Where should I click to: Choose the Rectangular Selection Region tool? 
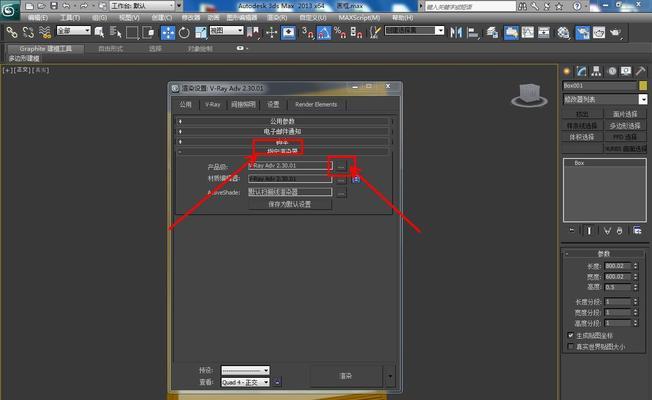(x=131, y=32)
